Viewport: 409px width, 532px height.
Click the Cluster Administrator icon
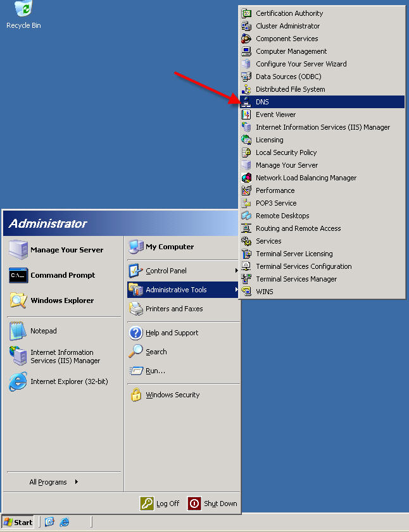point(246,26)
